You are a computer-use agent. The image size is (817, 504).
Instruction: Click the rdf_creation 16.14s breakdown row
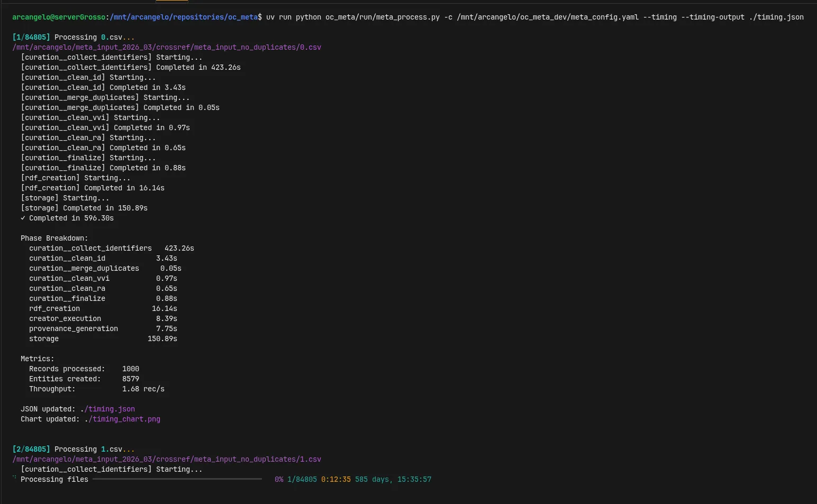[x=103, y=308]
